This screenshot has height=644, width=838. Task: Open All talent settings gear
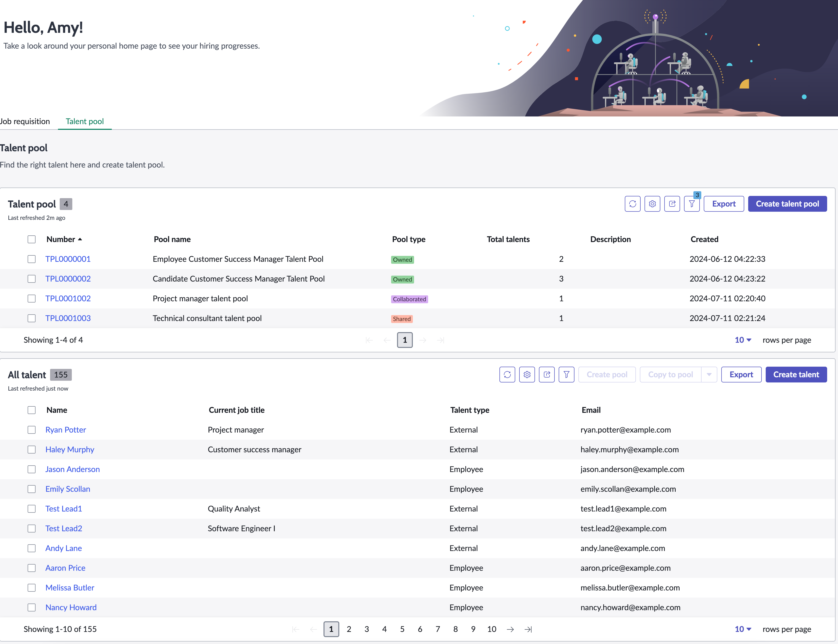pos(527,375)
